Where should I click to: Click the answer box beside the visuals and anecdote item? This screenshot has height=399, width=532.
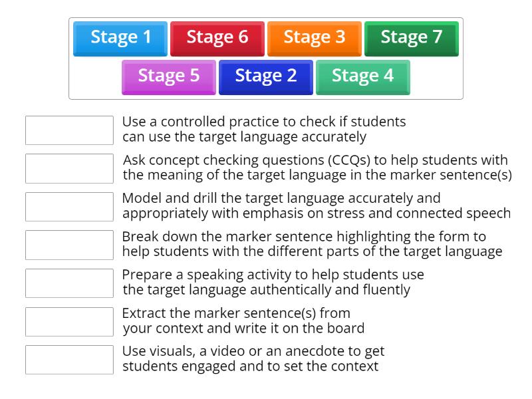click(68, 358)
